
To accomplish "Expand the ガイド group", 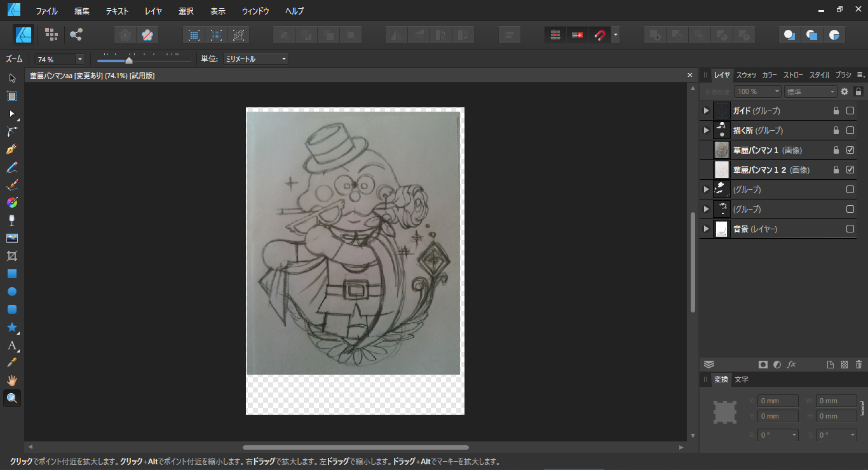I will 706,111.
